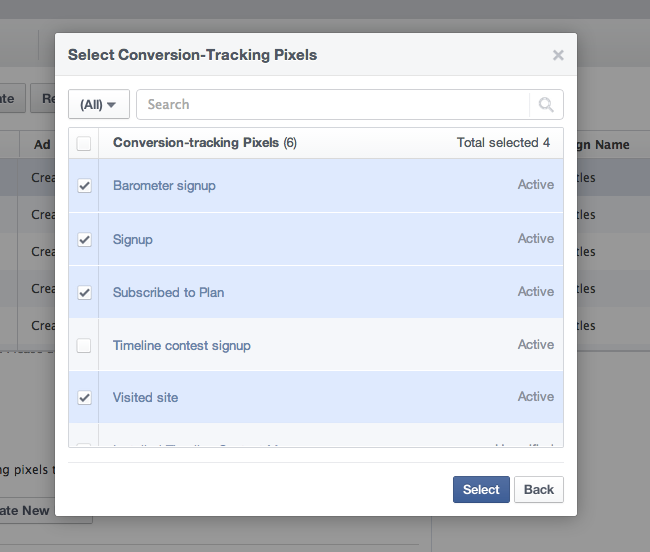Click the Conversion-tracking Pixels column header
The image size is (650, 552).
(196, 143)
